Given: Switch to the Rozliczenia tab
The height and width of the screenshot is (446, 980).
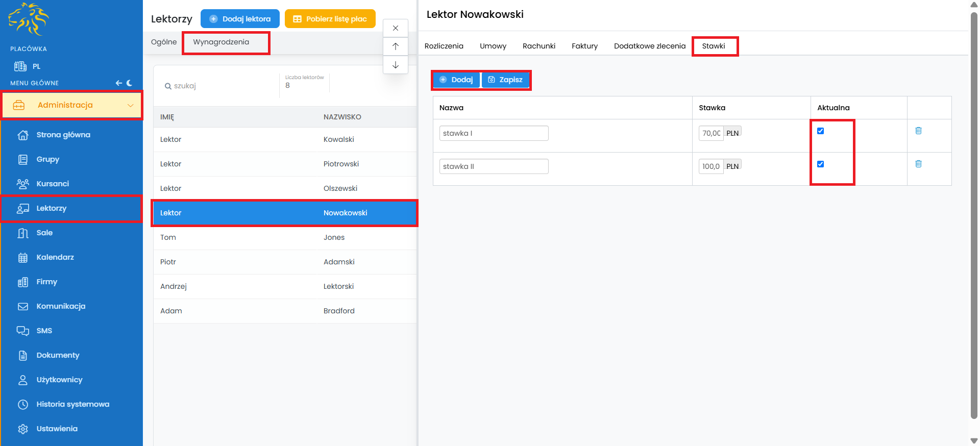Looking at the screenshot, I should pyautogui.click(x=444, y=46).
